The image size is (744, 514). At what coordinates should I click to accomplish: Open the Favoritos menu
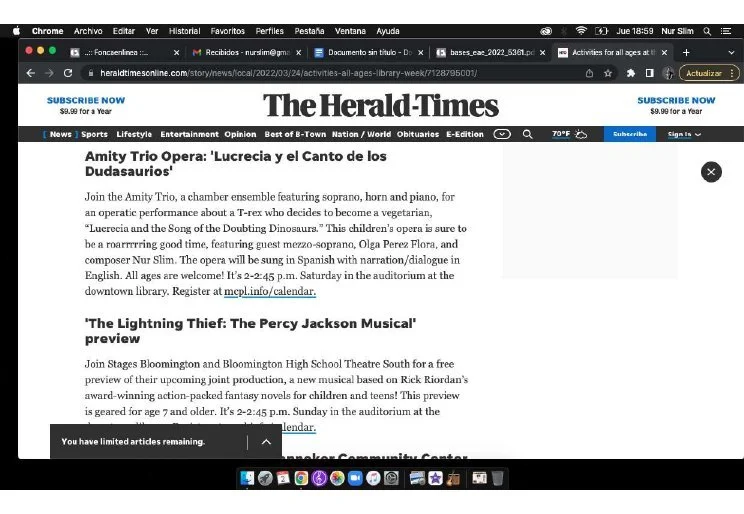point(228,31)
